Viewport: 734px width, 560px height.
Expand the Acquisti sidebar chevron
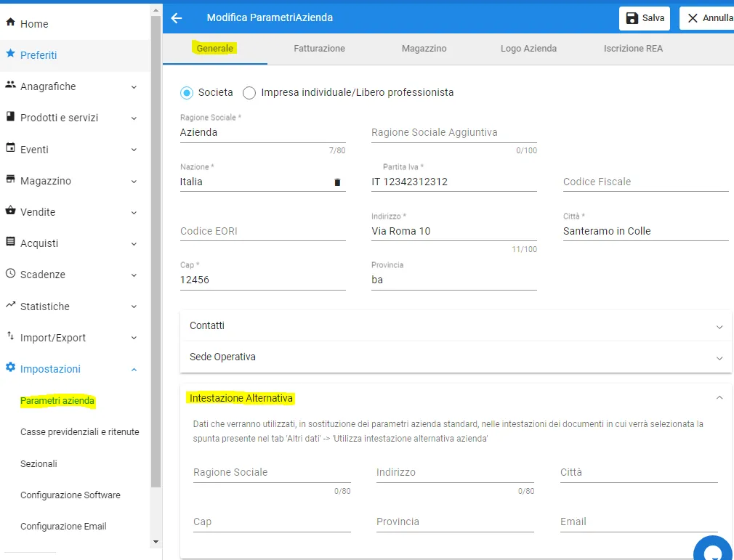[134, 244]
